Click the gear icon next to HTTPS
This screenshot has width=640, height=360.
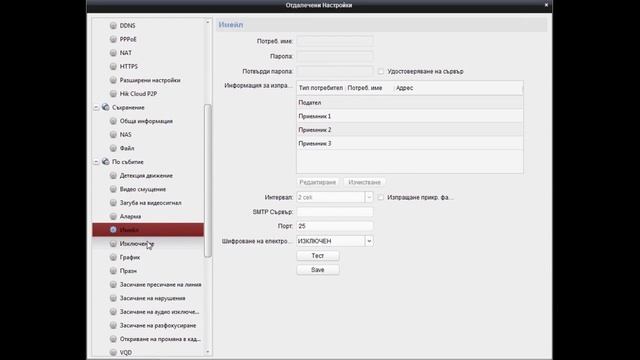coord(113,66)
